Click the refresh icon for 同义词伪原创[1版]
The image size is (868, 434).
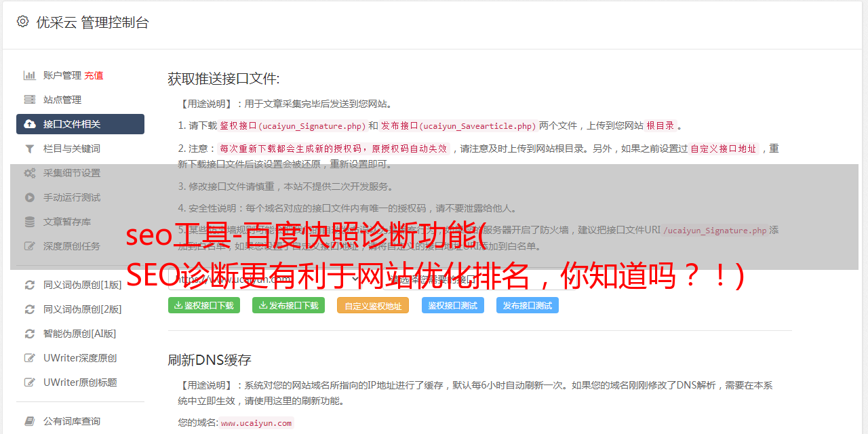(x=30, y=285)
